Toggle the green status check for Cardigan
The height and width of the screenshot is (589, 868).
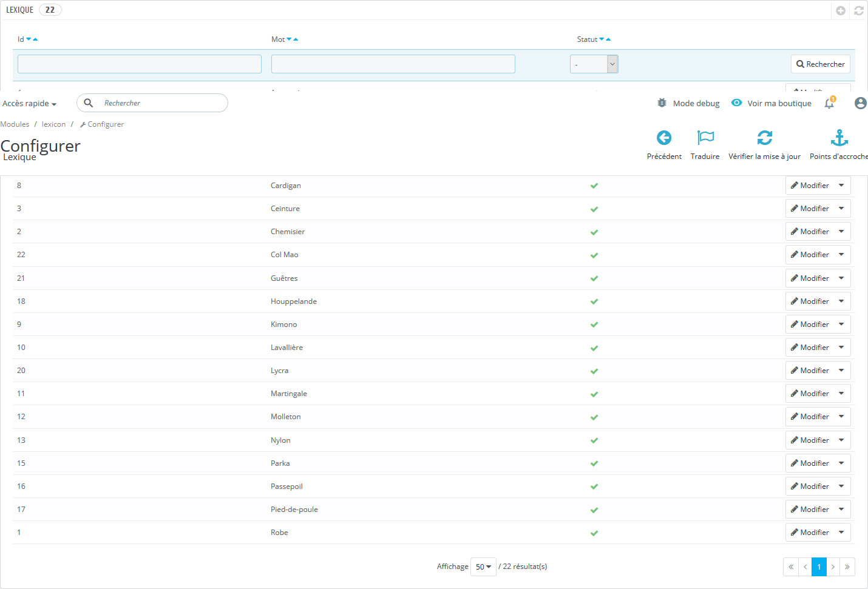pyautogui.click(x=594, y=185)
